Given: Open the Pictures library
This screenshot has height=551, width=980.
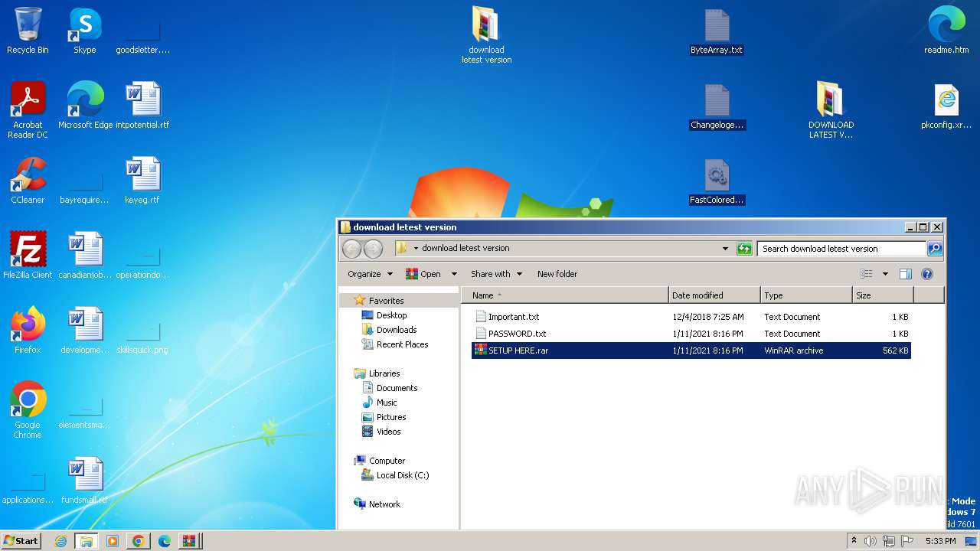Looking at the screenshot, I should pyautogui.click(x=390, y=417).
